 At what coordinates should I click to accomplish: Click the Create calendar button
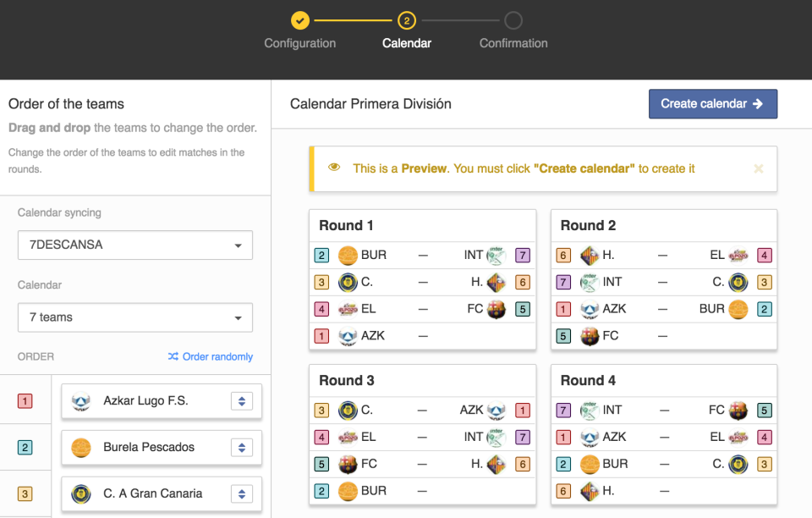(x=712, y=104)
